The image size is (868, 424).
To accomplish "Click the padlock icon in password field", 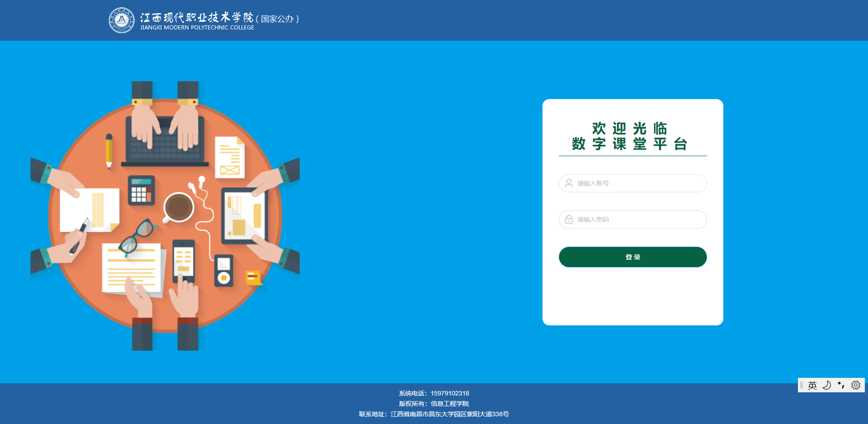I will click(x=569, y=219).
